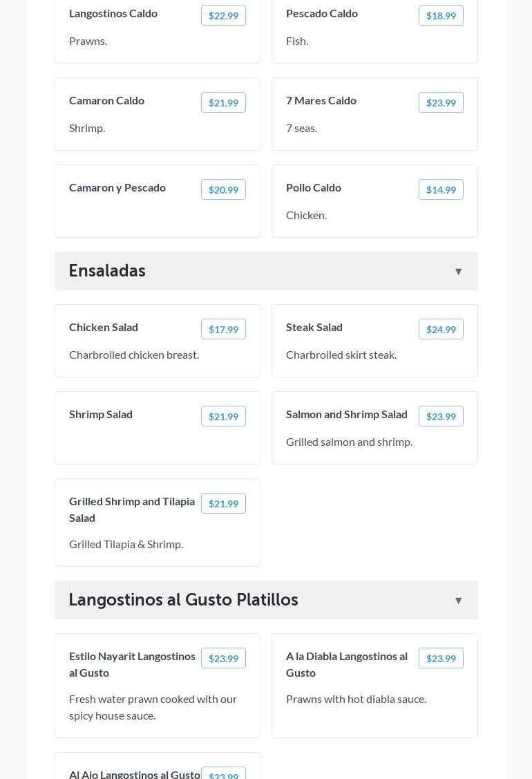Click Camaron y Pescado $20.99 price
The height and width of the screenshot is (779, 532).
pos(223,189)
